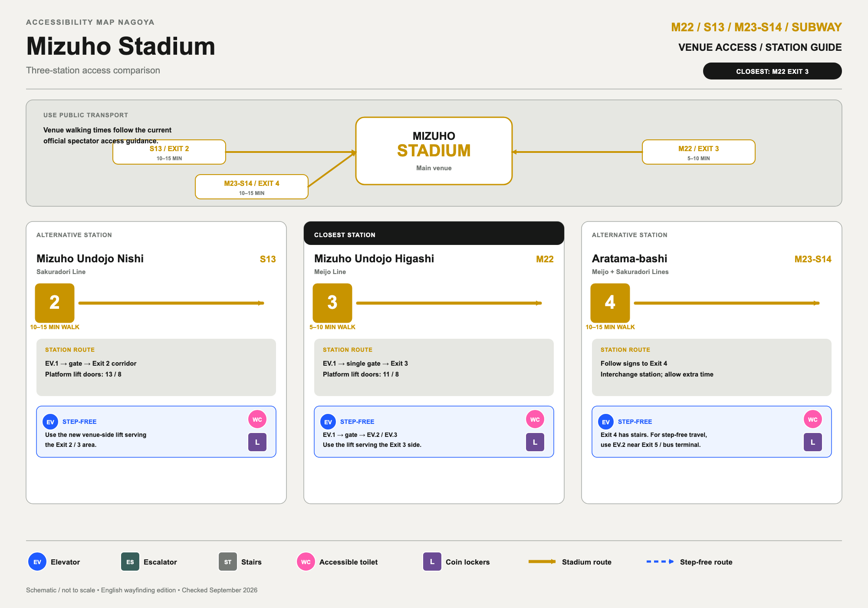Click the 'Checked September 2026' footer note
868x608 pixels.
tap(220, 590)
